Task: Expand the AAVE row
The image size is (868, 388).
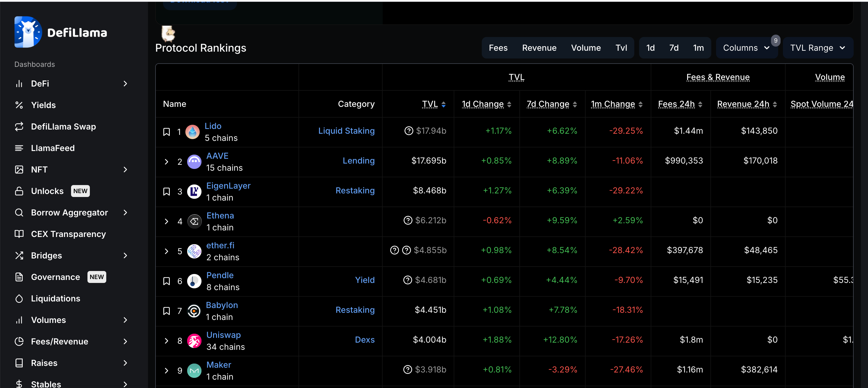Action: tap(167, 162)
